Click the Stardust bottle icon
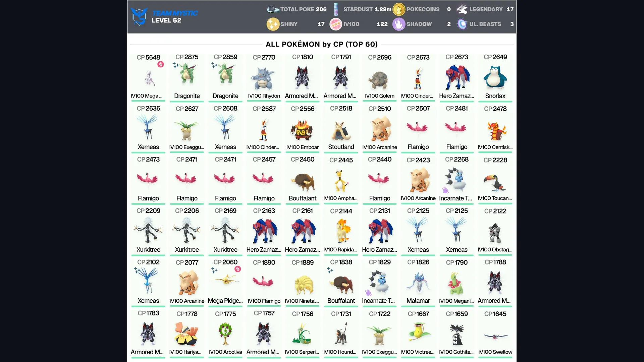This screenshot has height=362, width=644. (x=336, y=9)
